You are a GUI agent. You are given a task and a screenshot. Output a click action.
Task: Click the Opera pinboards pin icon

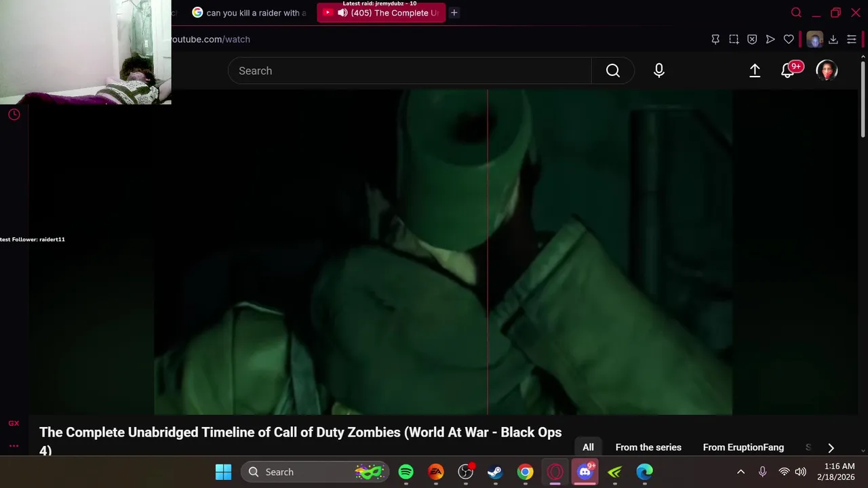coord(715,39)
